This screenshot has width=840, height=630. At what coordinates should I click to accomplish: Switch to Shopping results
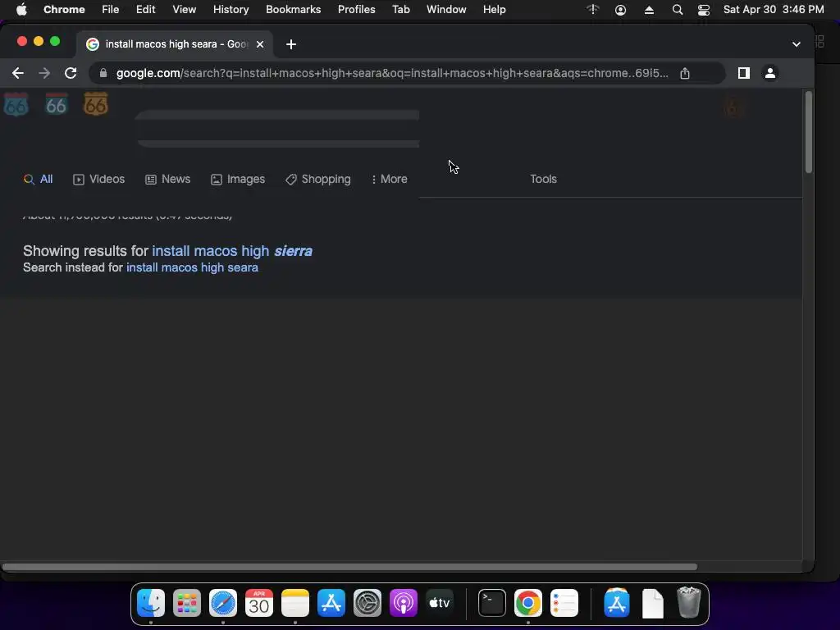[318, 180]
